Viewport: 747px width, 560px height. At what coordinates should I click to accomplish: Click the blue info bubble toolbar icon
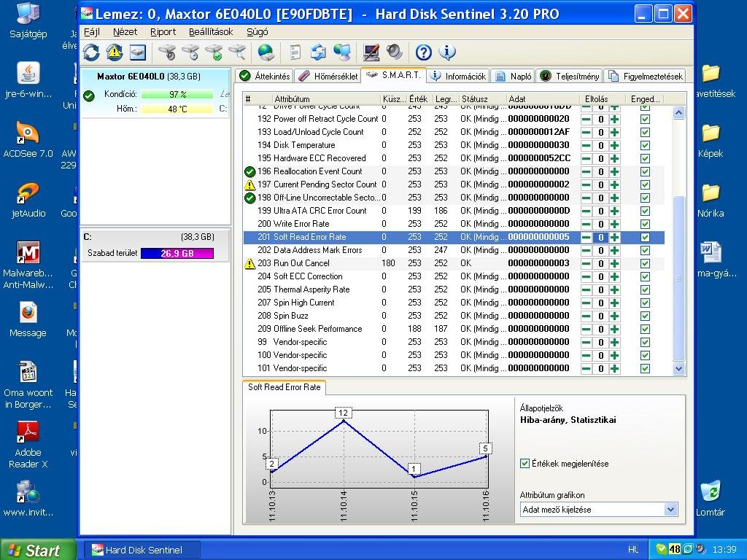[447, 52]
